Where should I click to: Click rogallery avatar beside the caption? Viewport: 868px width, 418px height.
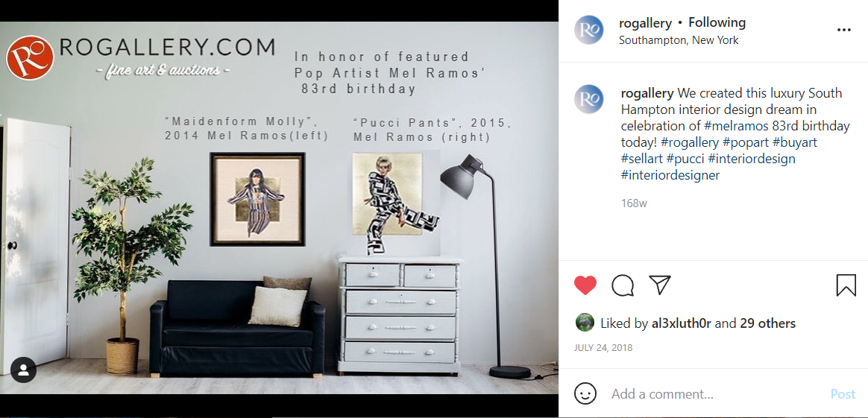click(588, 99)
